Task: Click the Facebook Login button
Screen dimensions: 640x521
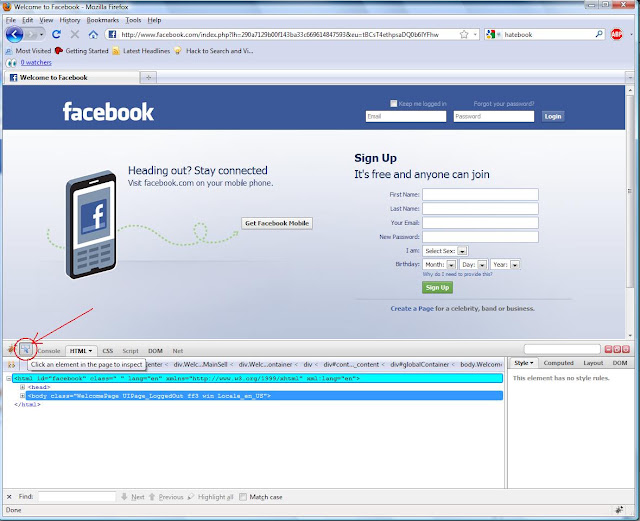Action: point(553,116)
